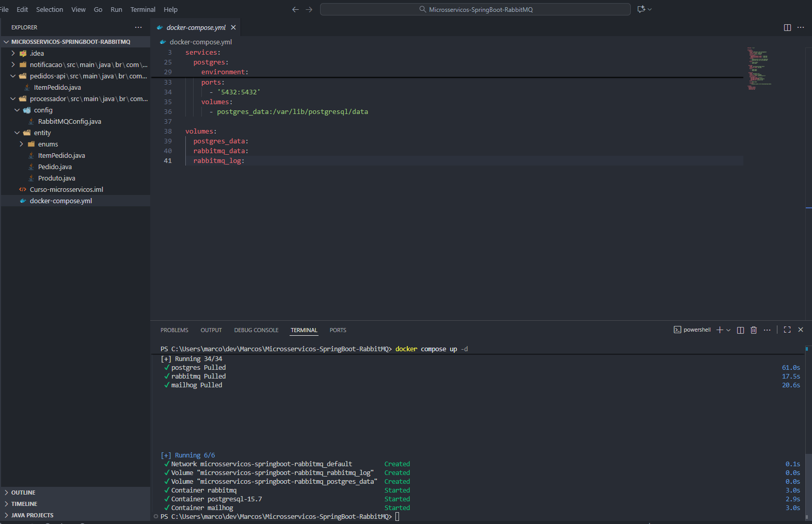Open the Terminal menu
This screenshot has height=524, width=812.
[142, 9]
